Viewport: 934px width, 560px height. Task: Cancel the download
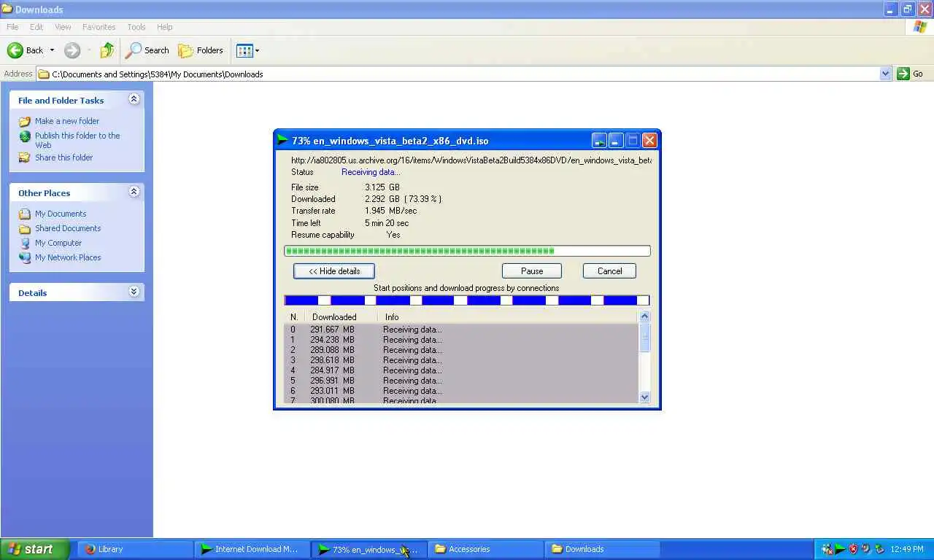pos(609,271)
